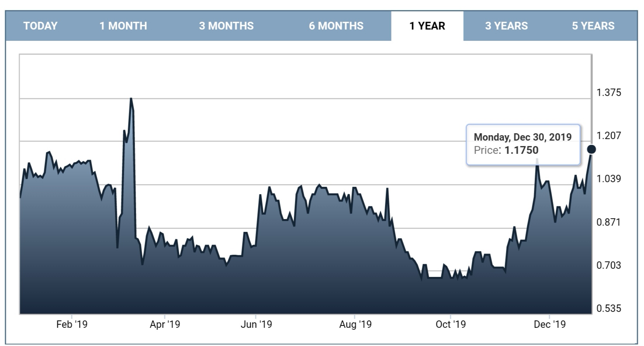Click the Dec 30, 2019 data point marker
The width and height of the screenshot is (644, 346).
point(591,149)
